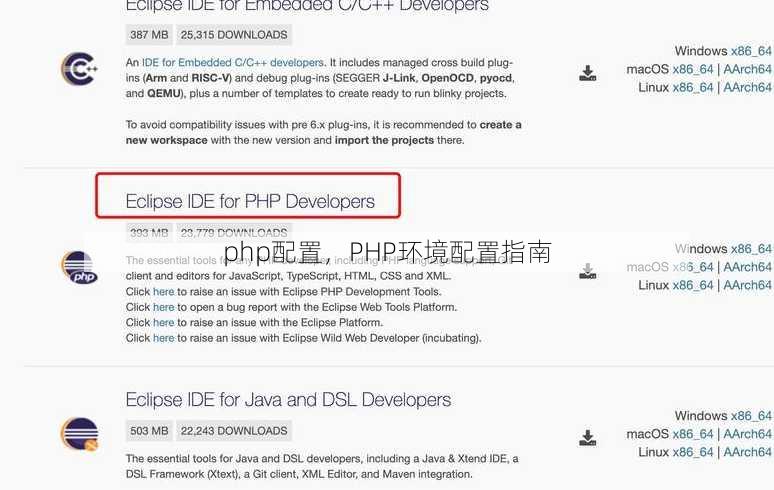Image resolution: width=774 pixels, height=490 pixels.
Task: Click 'here' for Eclipse Wild Web Developer issue
Action: point(164,338)
